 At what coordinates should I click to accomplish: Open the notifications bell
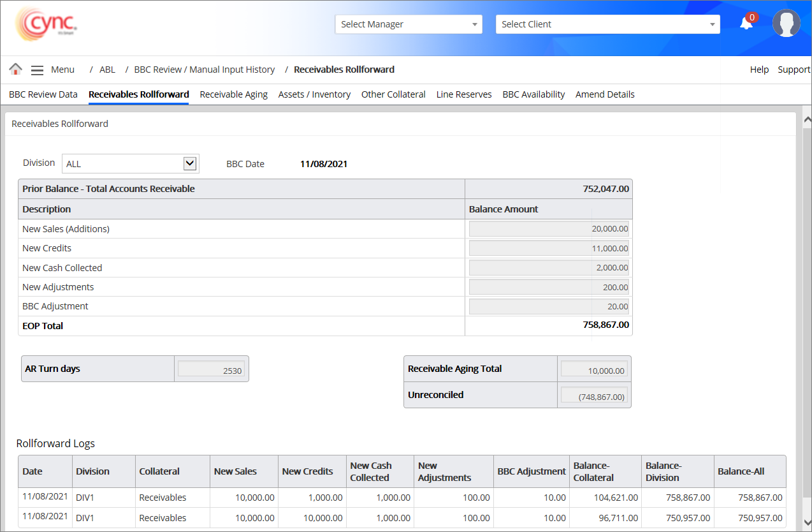click(746, 24)
